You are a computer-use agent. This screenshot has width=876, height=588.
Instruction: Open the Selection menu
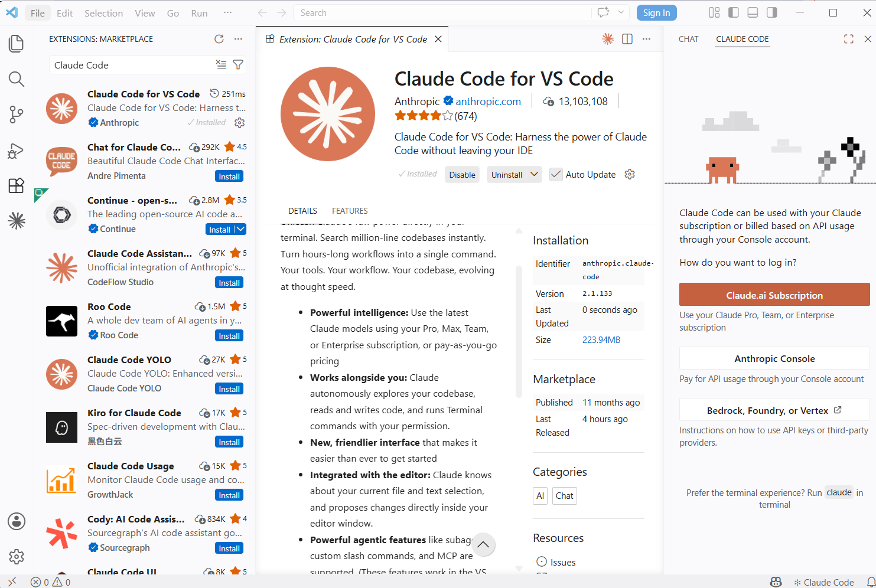tap(103, 13)
